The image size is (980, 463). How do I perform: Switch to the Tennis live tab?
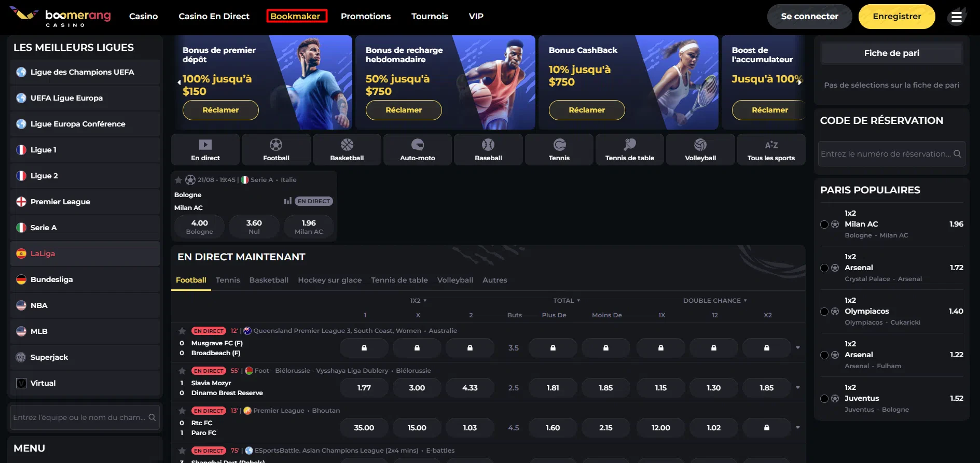pos(228,280)
